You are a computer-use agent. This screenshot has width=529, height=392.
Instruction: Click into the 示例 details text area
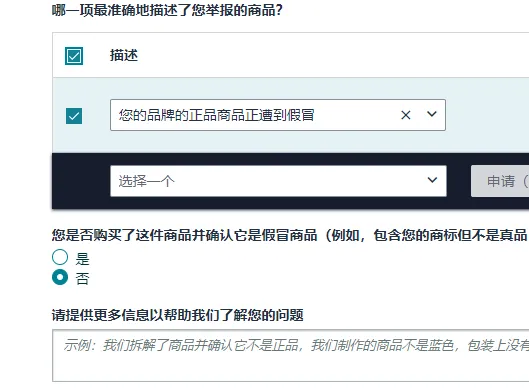point(290,356)
